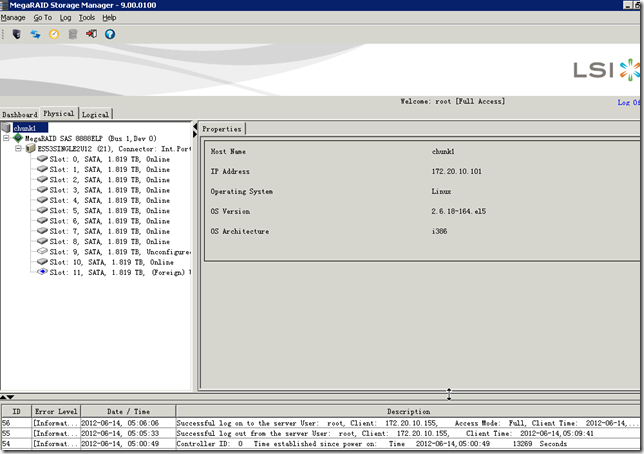Click the drive icon for Slot 7
The image size is (644, 454).
click(x=42, y=230)
